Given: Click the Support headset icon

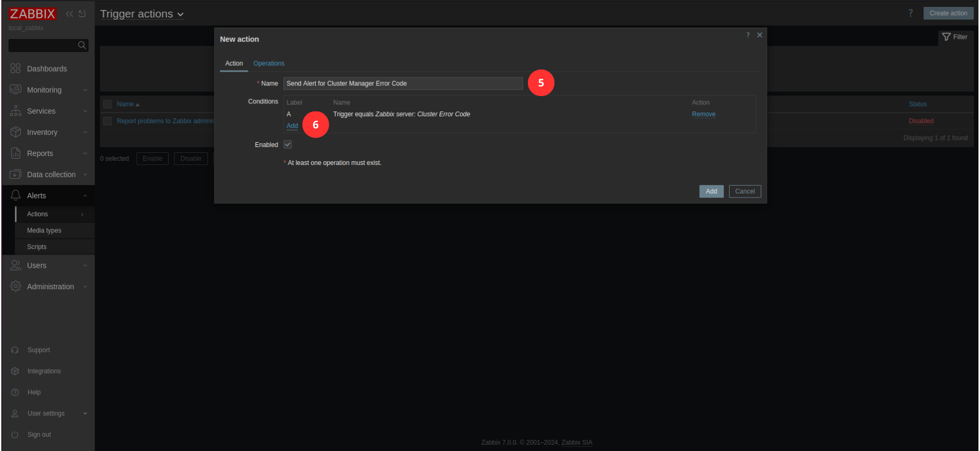Looking at the screenshot, I should [15, 350].
